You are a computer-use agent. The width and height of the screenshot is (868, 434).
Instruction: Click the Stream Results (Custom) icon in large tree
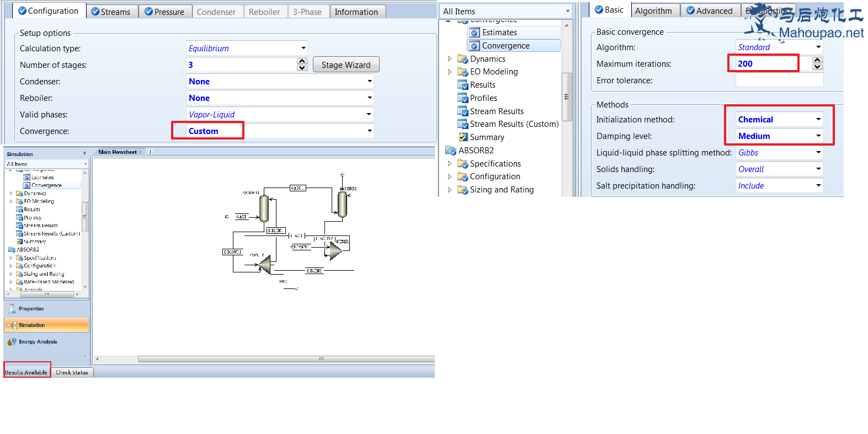(462, 124)
